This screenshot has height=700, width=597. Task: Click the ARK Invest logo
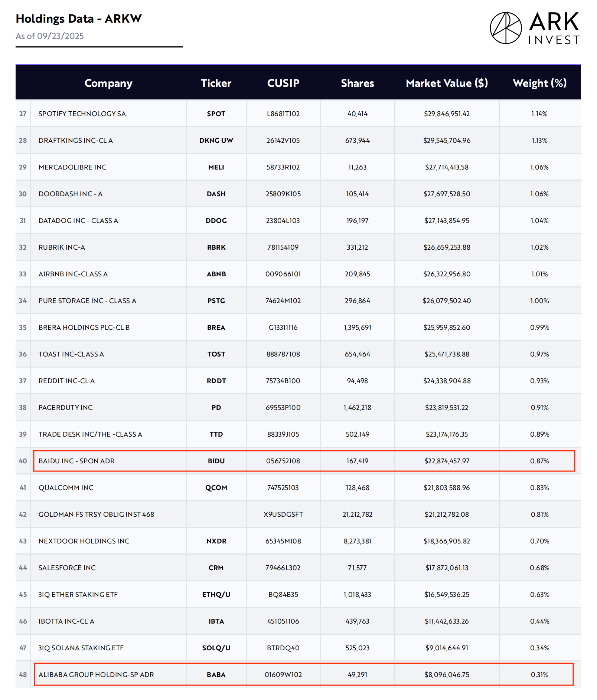[535, 28]
